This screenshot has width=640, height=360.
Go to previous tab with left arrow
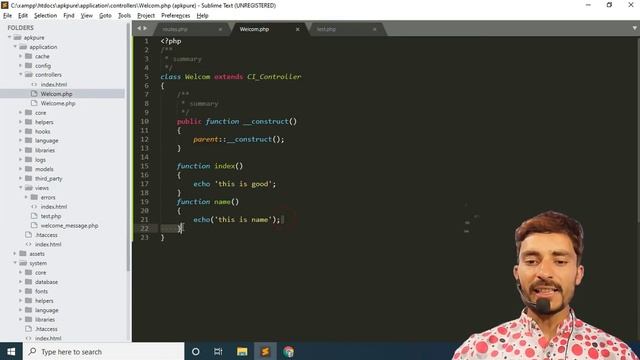[139, 28]
